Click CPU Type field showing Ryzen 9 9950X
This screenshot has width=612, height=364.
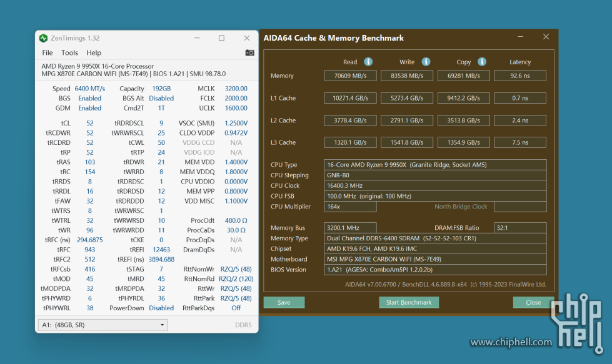[435, 164]
